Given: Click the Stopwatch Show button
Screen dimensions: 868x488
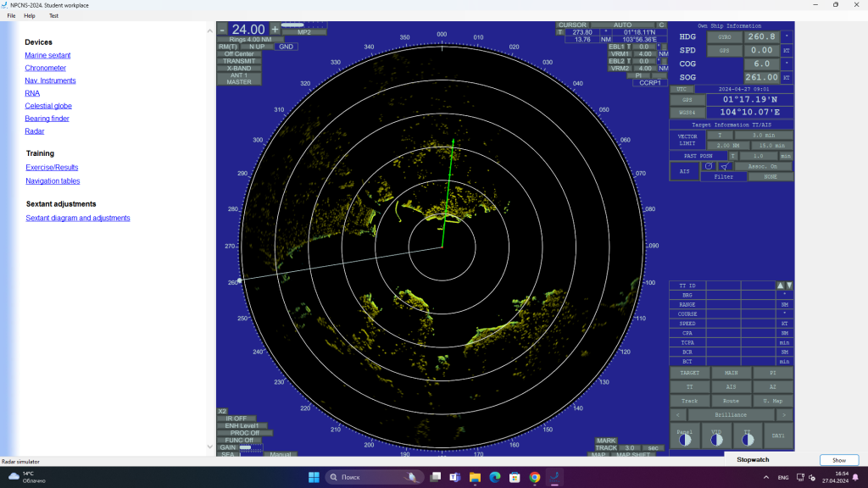Looking at the screenshot, I should coord(839,460).
